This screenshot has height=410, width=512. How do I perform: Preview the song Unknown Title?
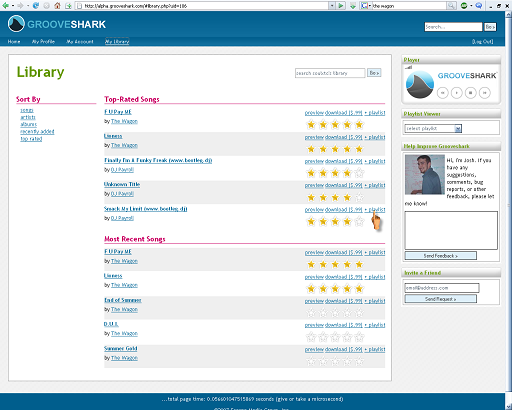click(314, 185)
